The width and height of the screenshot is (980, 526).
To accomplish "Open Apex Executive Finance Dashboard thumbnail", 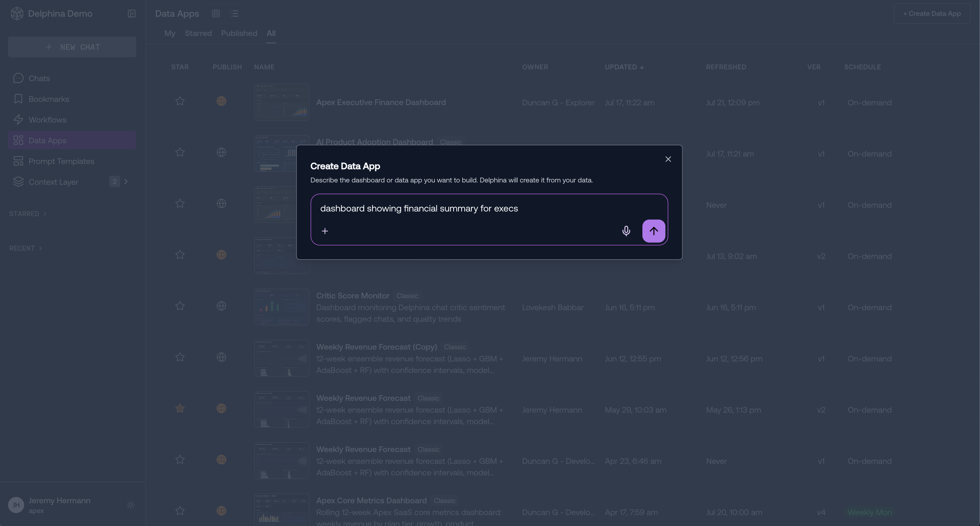I will (282, 102).
